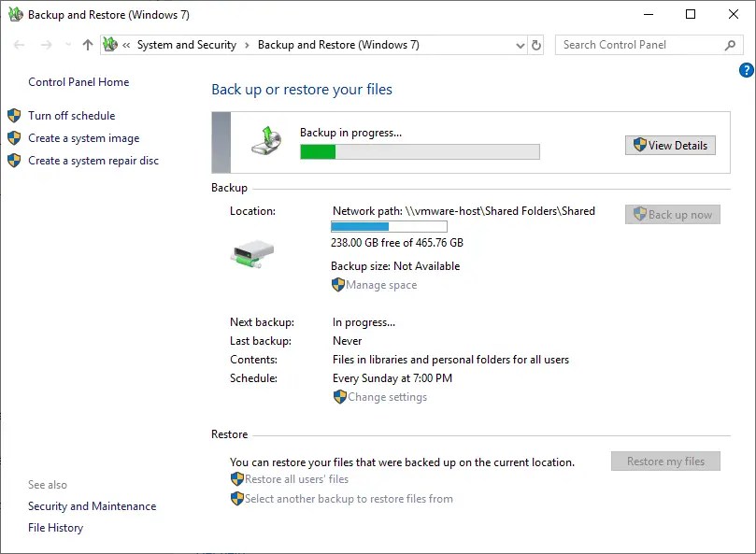
Task: Click Create a system image
Action: (82, 137)
